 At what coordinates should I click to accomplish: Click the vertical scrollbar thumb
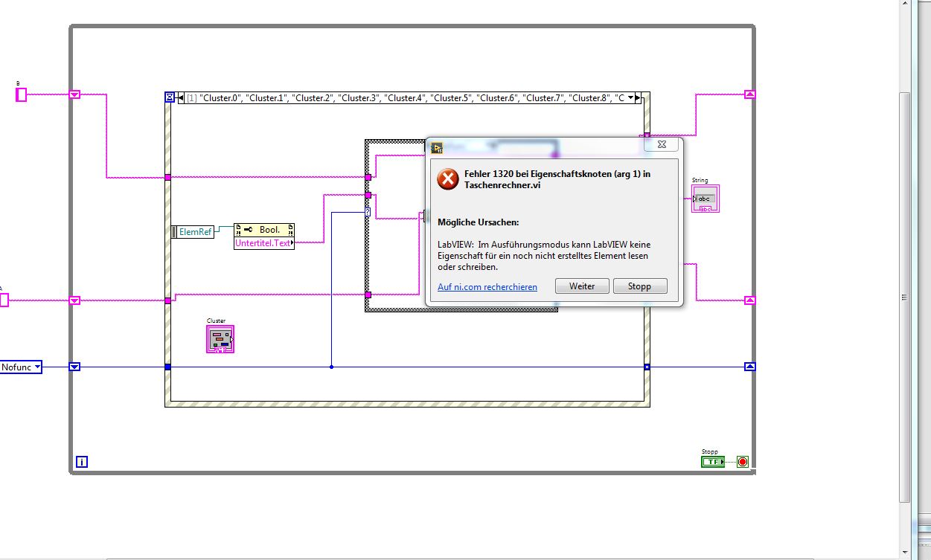pyautogui.click(x=904, y=297)
